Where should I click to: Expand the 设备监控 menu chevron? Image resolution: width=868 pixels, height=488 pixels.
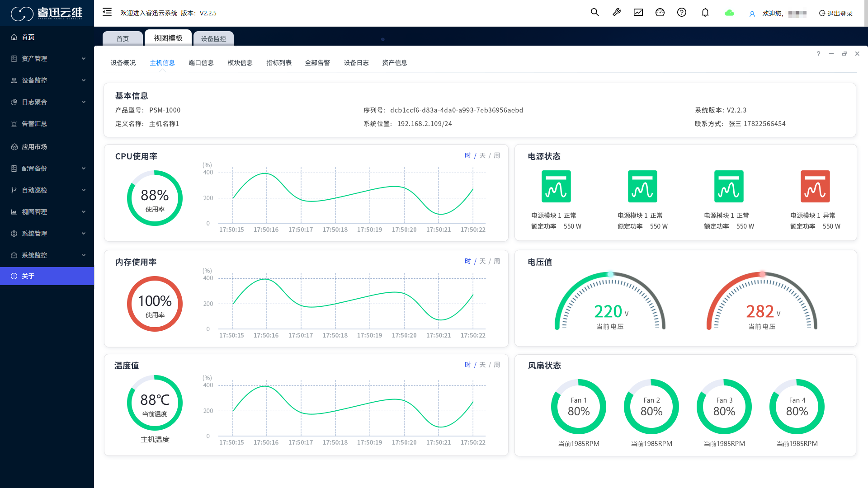click(84, 80)
